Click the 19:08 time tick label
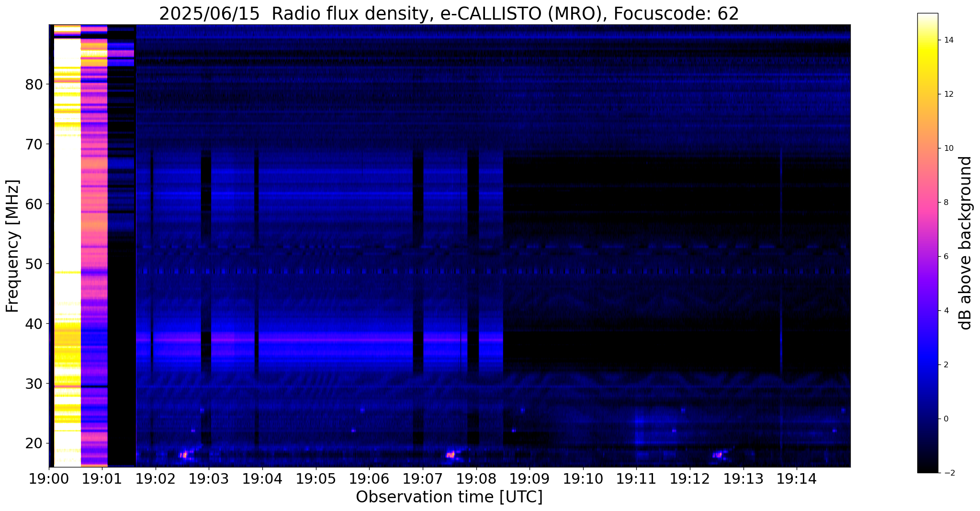Viewport: 980px width, 511px height. pyautogui.click(x=476, y=478)
